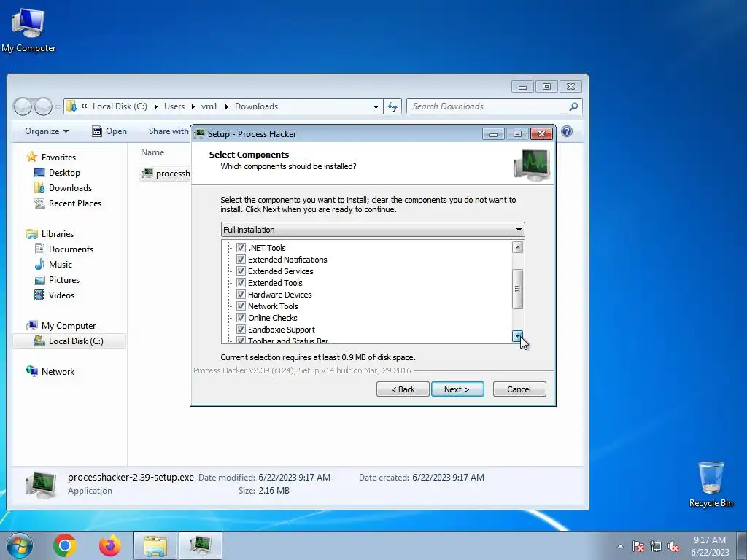Viewport: 747px width, 560px height.
Task: Uncheck Extended Tools component
Action: (x=241, y=283)
